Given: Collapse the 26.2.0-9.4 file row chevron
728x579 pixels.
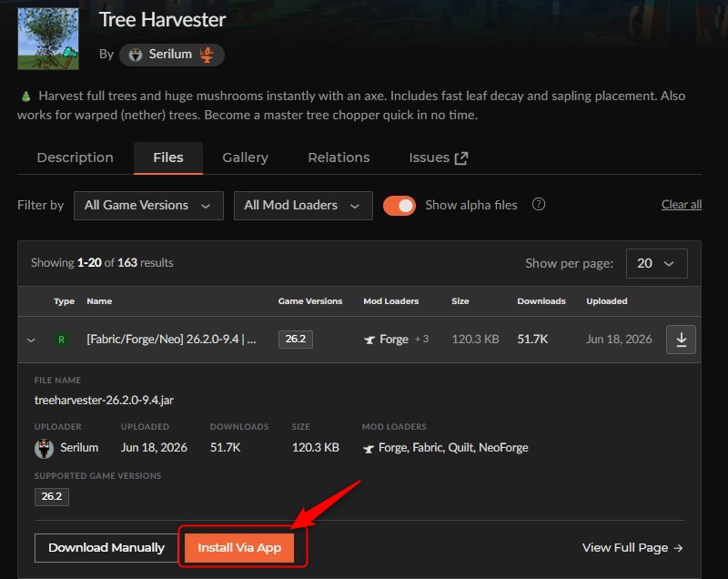Looking at the screenshot, I should pyautogui.click(x=31, y=340).
